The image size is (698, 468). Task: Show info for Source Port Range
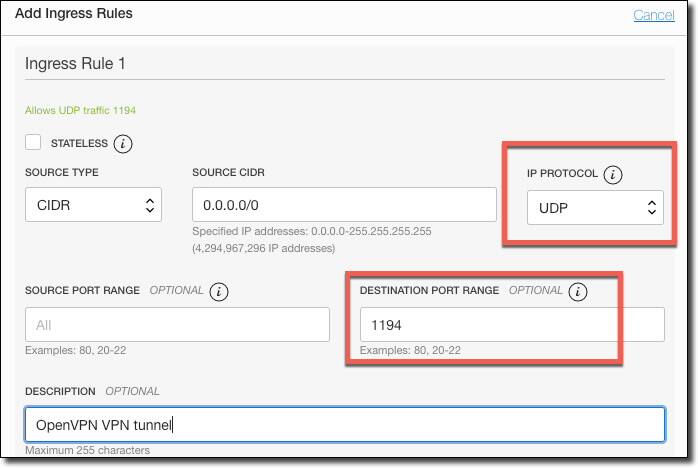[219, 292]
